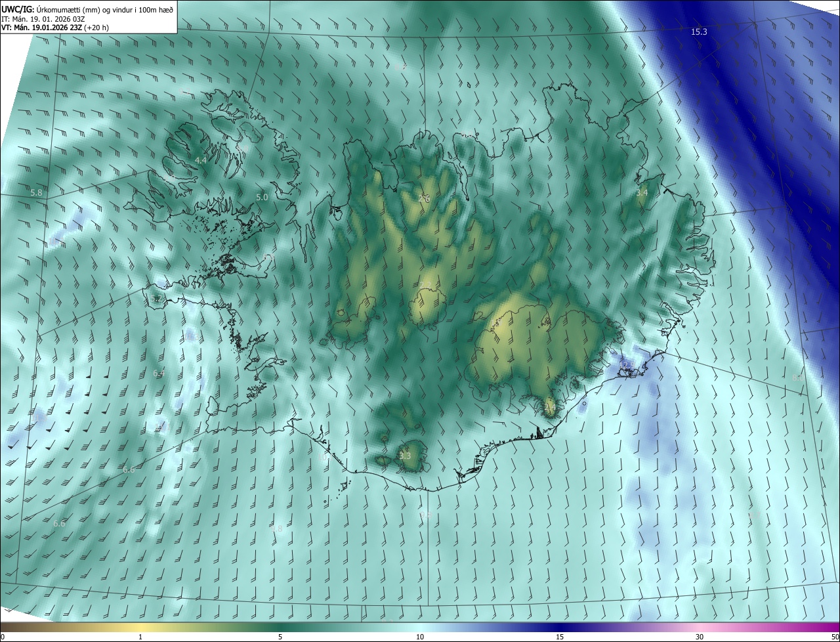Click the 5.2 value label on the map
This screenshot has width=840, height=642.
pyautogui.click(x=156, y=298)
